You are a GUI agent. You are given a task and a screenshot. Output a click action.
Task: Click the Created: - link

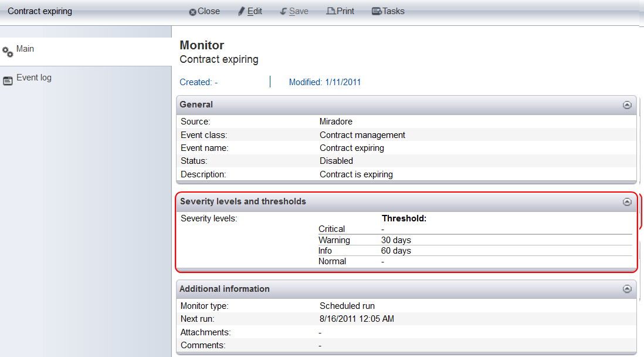click(199, 82)
